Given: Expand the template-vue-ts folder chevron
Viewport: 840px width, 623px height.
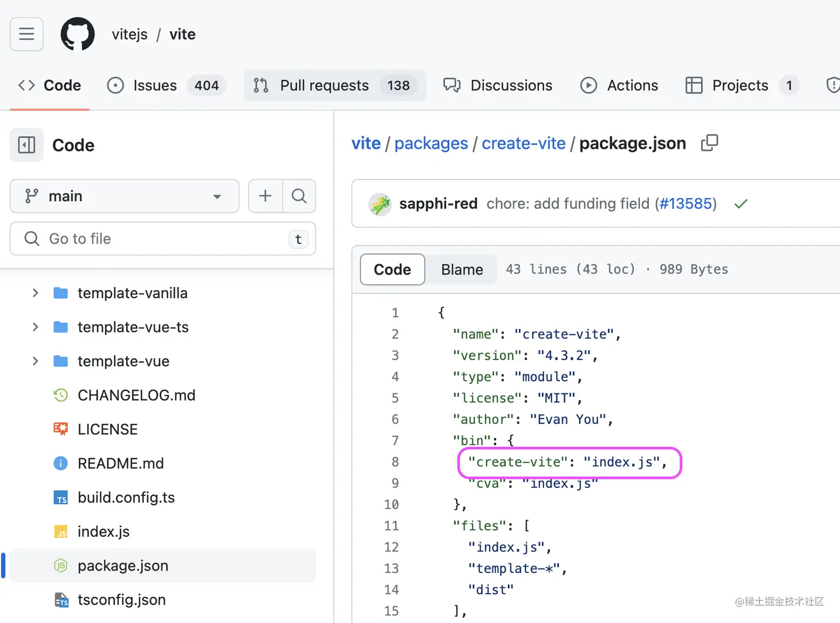Looking at the screenshot, I should click(35, 327).
